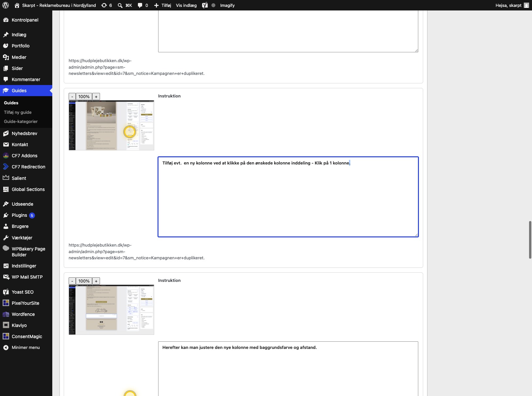Open the Hejsa, skarpt user menu
The height and width of the screenshot is (396, 532).
point(512,5)
